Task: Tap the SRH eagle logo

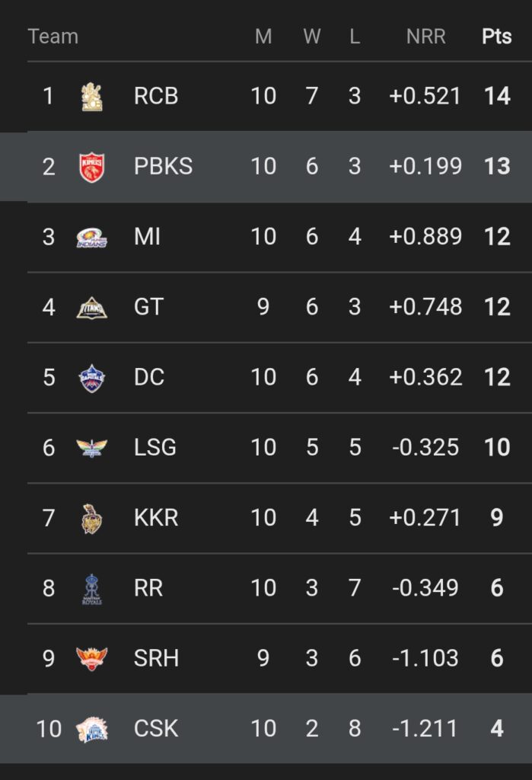Action: (92, 659)
